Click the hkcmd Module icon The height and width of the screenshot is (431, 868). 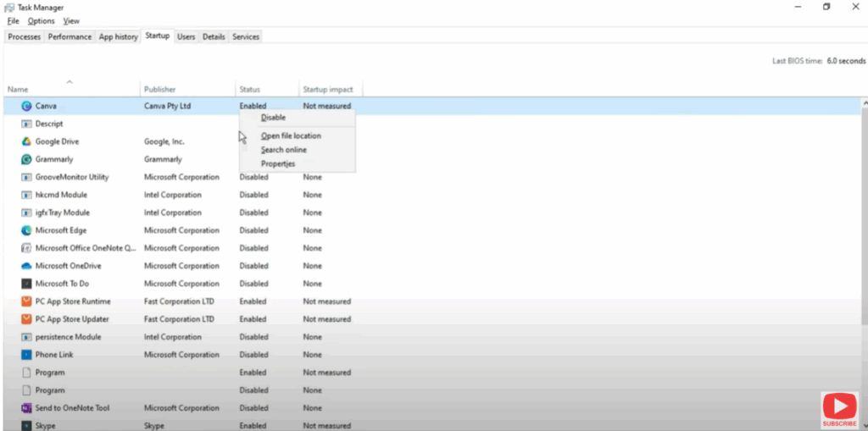[26, 195]
